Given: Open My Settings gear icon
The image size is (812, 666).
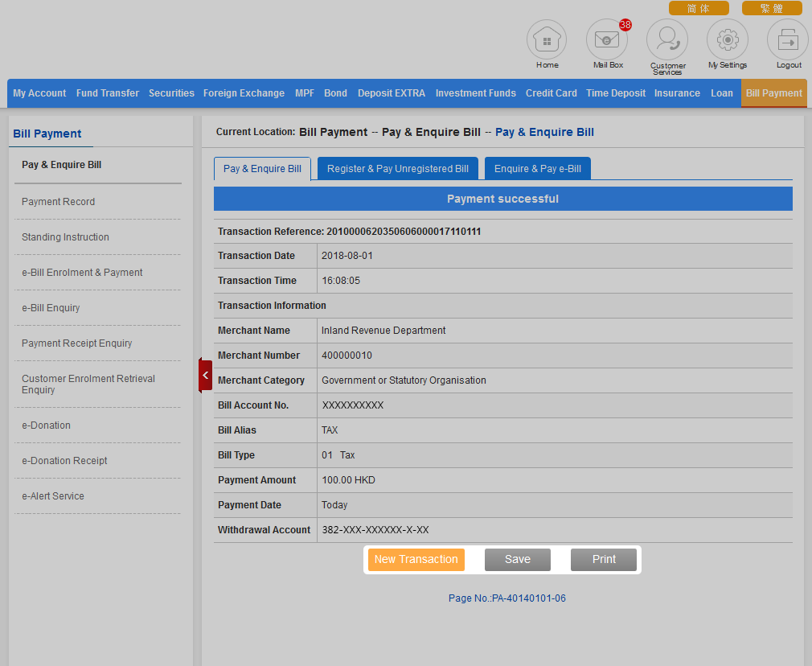Looking at the screenshot, I should click(x=728, y=40).
